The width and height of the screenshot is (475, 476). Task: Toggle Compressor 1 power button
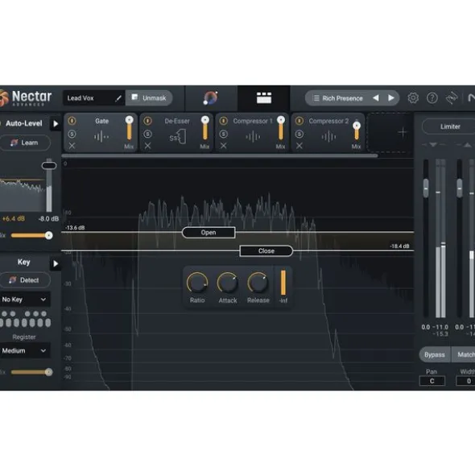coord(223,121)
